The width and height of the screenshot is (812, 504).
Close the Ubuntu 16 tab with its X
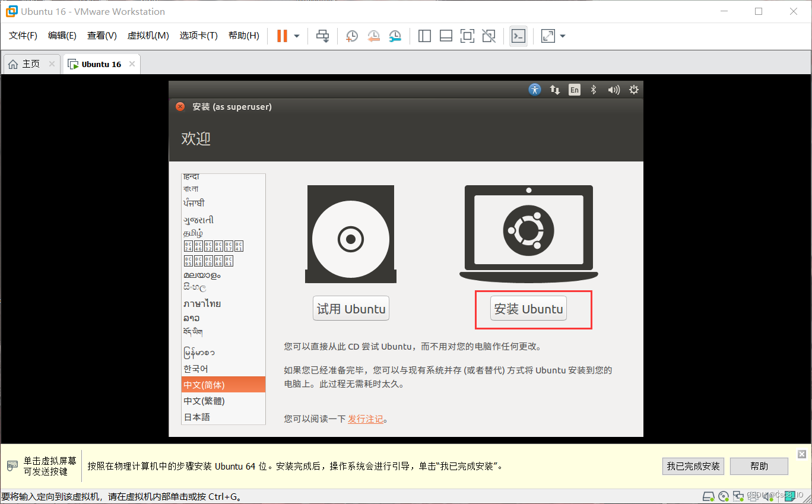132,64
